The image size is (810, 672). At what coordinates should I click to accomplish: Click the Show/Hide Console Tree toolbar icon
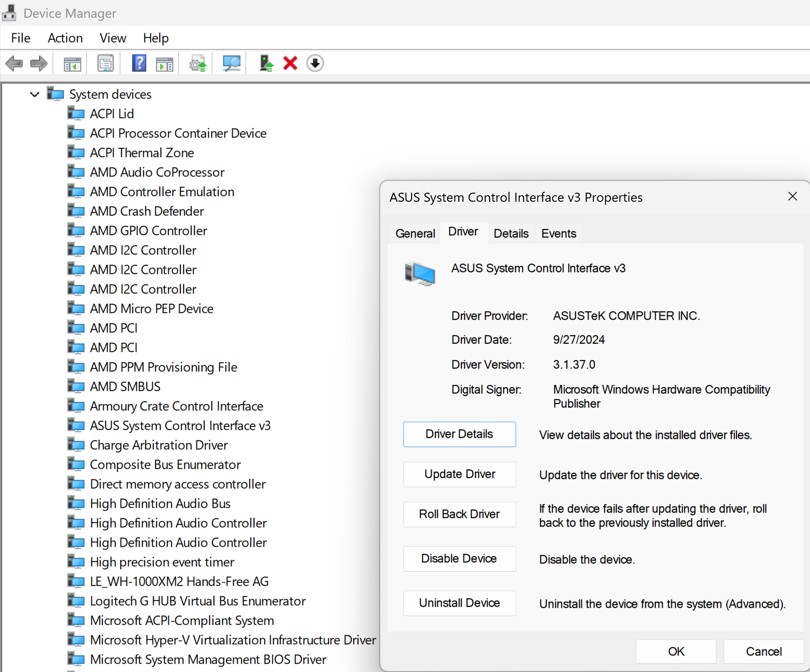point(72,64)
